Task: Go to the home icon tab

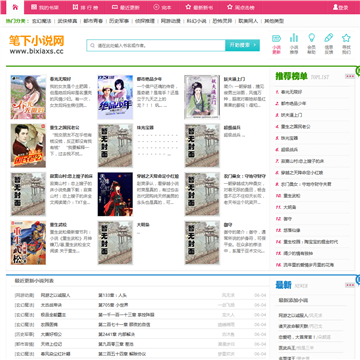Action: click(x=15, y=7)
